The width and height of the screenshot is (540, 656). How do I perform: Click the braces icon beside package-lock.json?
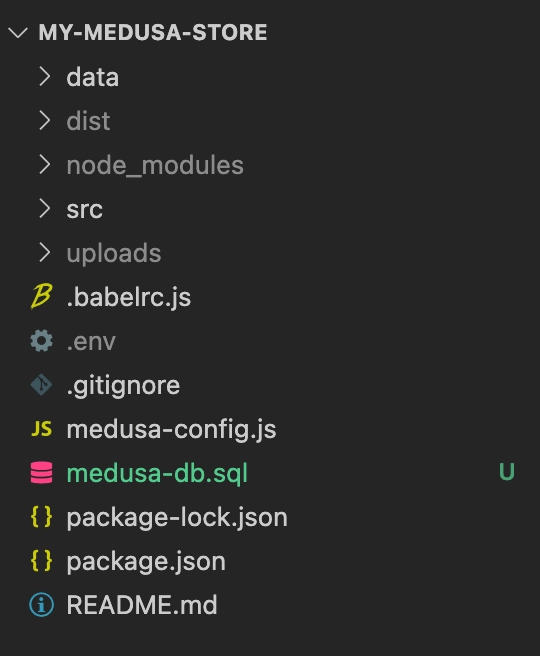click(41, 517)
